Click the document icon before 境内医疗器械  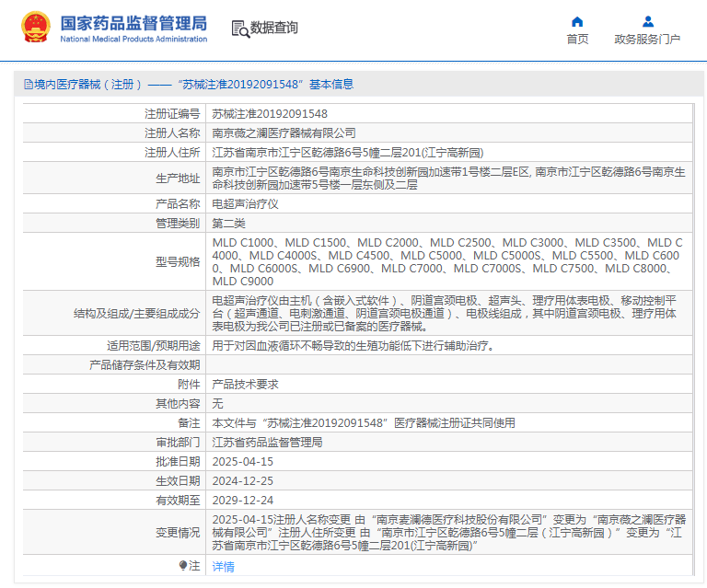[x=28, y=85]
